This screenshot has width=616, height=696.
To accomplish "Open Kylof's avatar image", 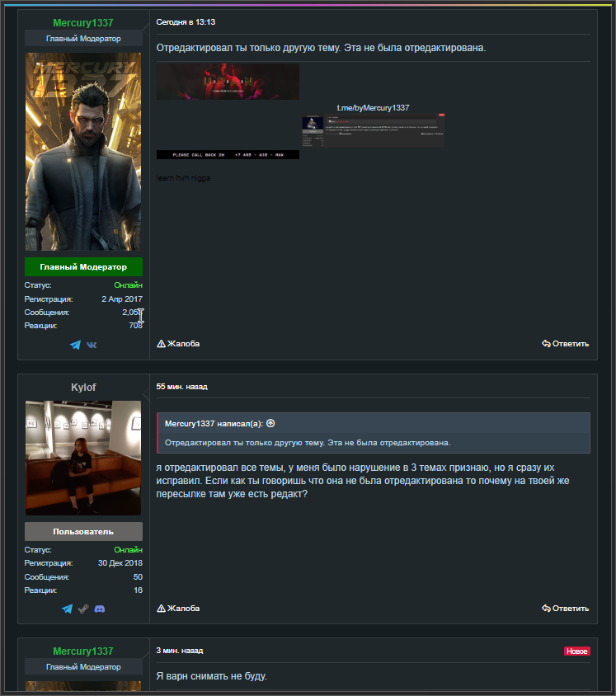I will coord(83,458).
